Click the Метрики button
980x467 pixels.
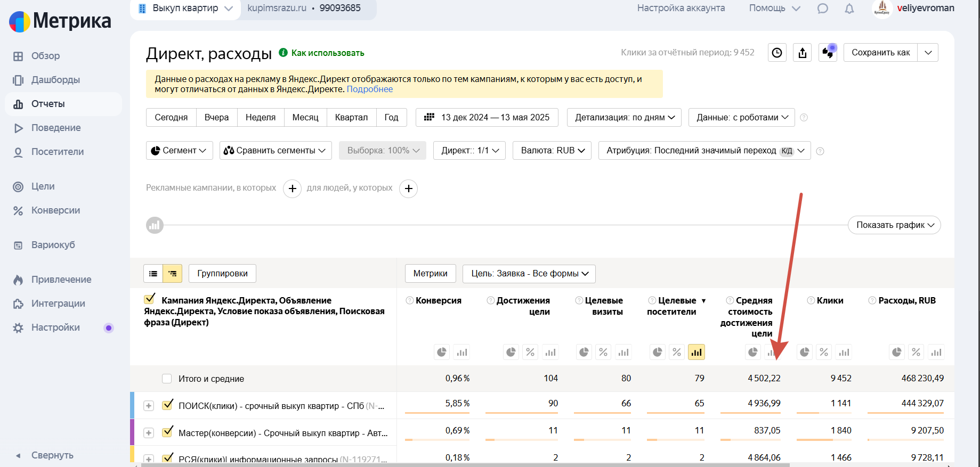430,274
